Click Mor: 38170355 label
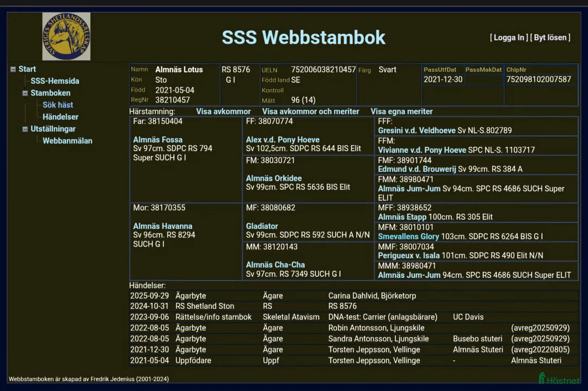 tap(159, 208)
